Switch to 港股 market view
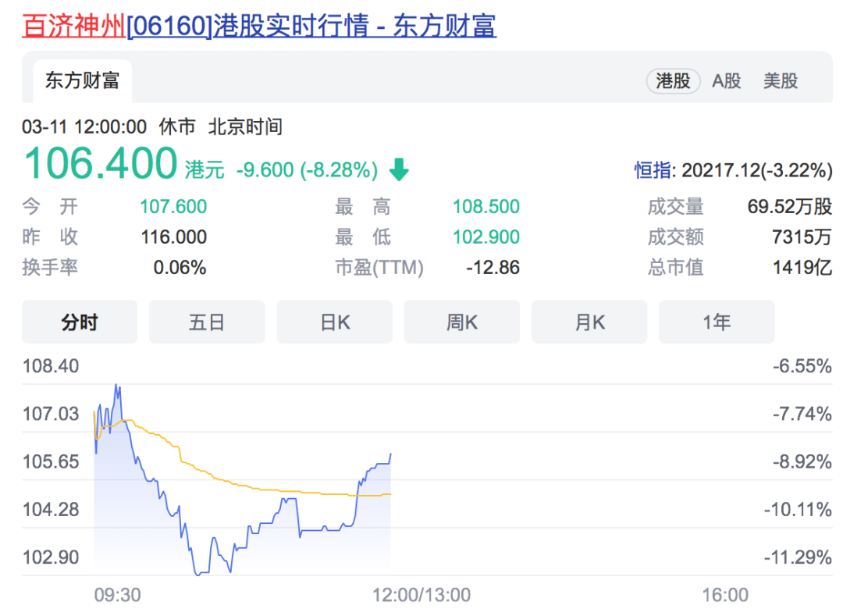Image resolution: width=843 pixels, height=616 pixels. 673,80
